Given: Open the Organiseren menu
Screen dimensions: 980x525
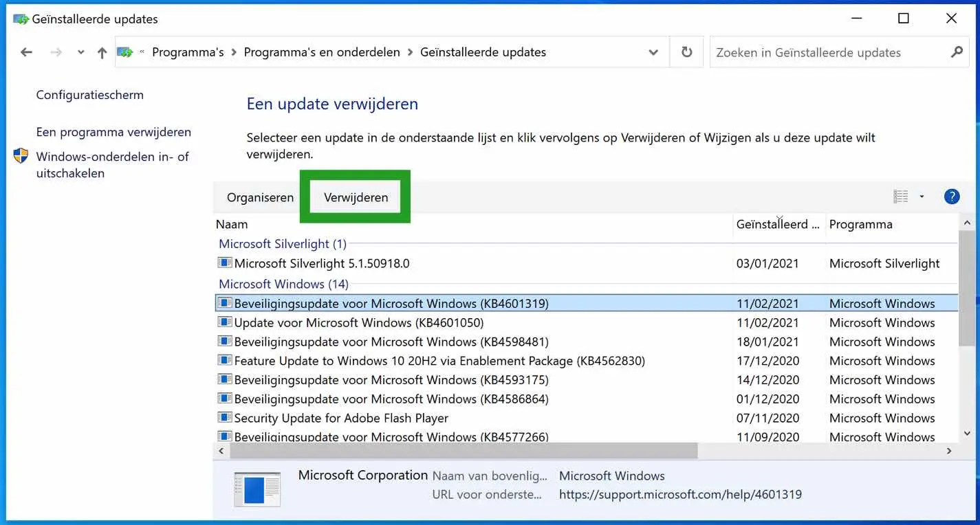Looking at the screenshot, I should click(x=260, y=197).
